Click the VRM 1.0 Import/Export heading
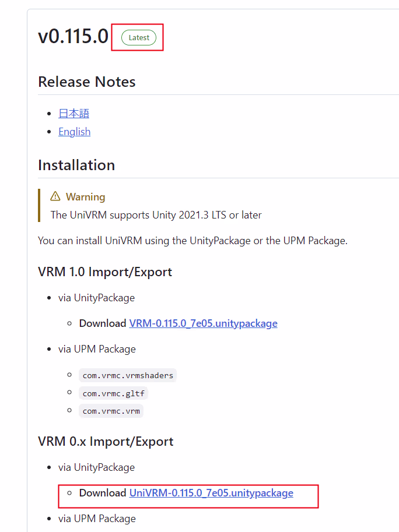 click(x=105, y=272)
